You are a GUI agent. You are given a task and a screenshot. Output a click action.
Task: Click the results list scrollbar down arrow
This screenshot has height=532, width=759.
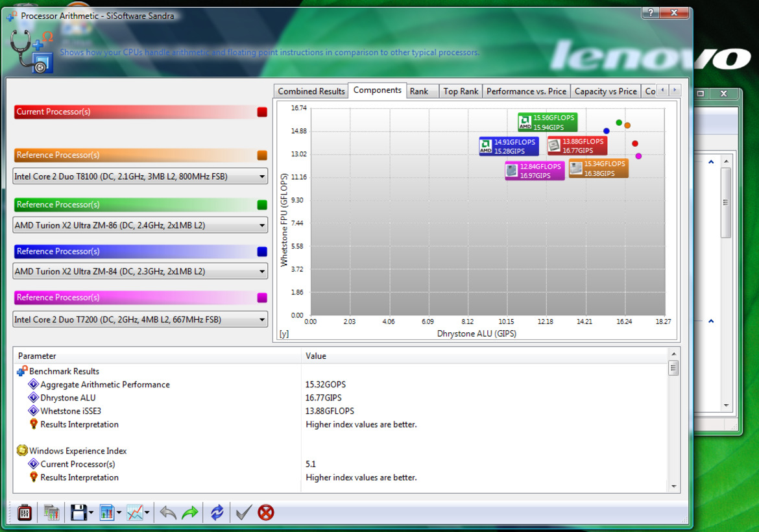[x=674, y=487]
